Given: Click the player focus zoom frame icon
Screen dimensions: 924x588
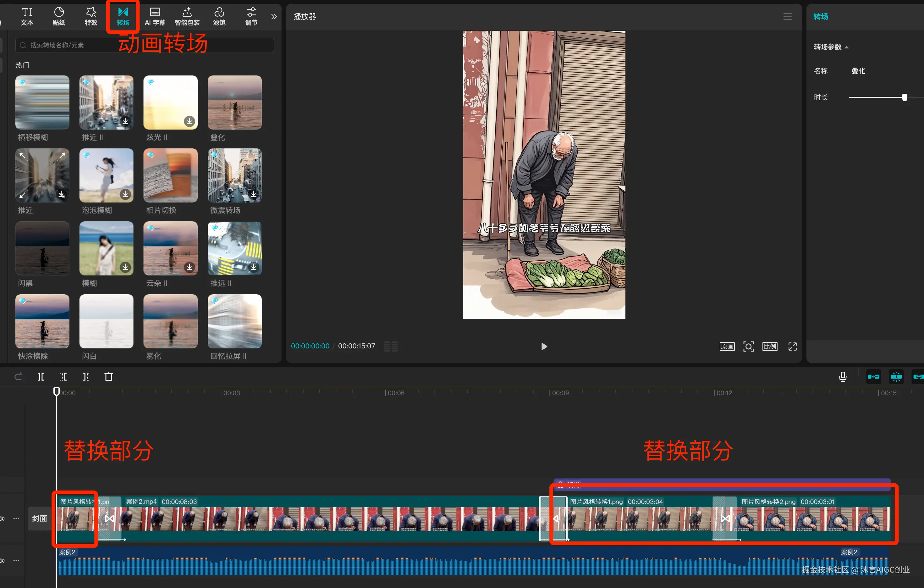Looking at the screenshot, I should (748, 346).
